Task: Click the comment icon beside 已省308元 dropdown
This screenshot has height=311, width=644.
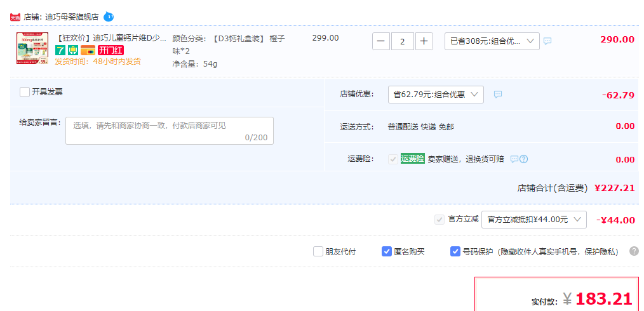Action: click(547, 41)
